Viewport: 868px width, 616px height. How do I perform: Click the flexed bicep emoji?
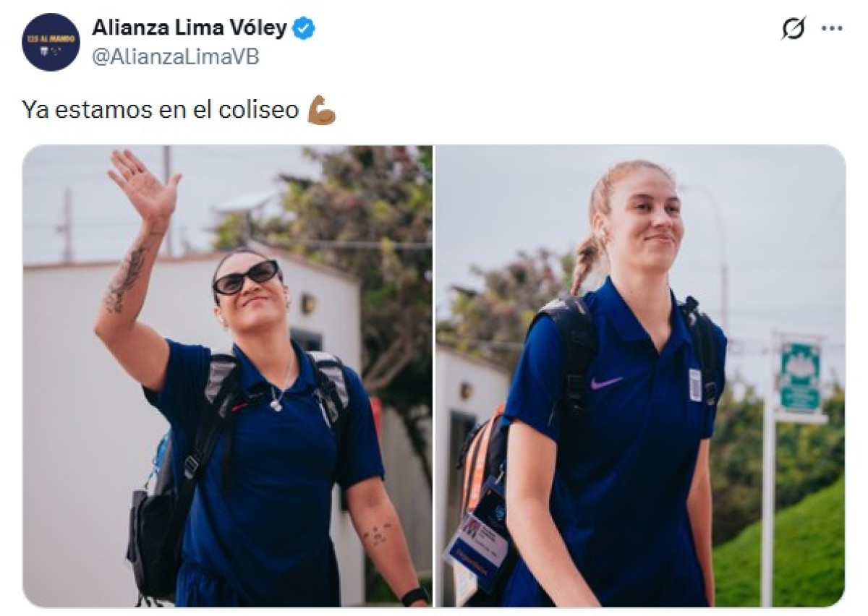point(321,110)
